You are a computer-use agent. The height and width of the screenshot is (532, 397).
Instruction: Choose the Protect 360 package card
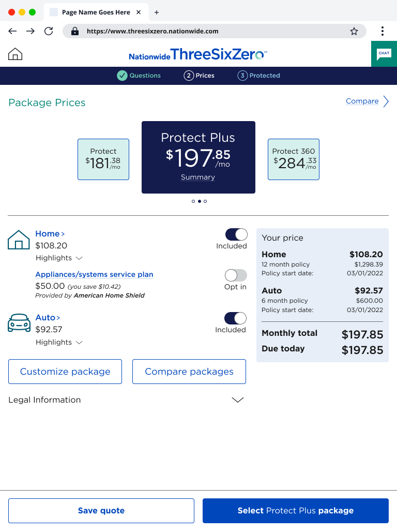point(294,159)
